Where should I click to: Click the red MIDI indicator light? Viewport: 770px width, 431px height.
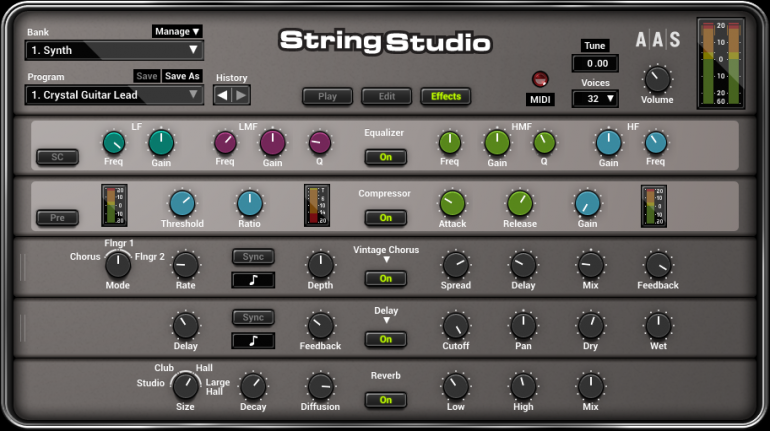coord(540,79)
